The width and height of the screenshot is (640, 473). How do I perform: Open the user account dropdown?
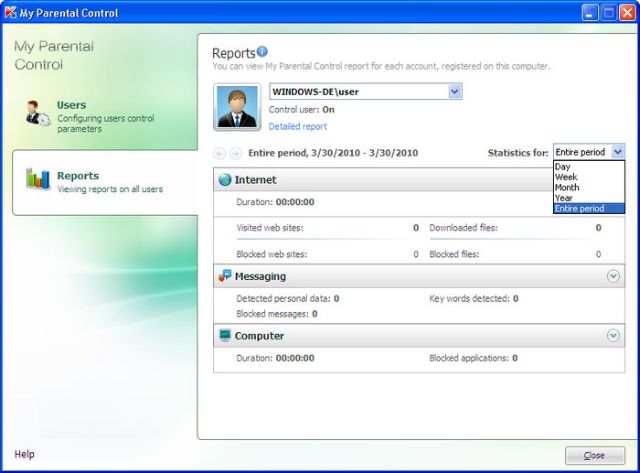coord(455,91)
